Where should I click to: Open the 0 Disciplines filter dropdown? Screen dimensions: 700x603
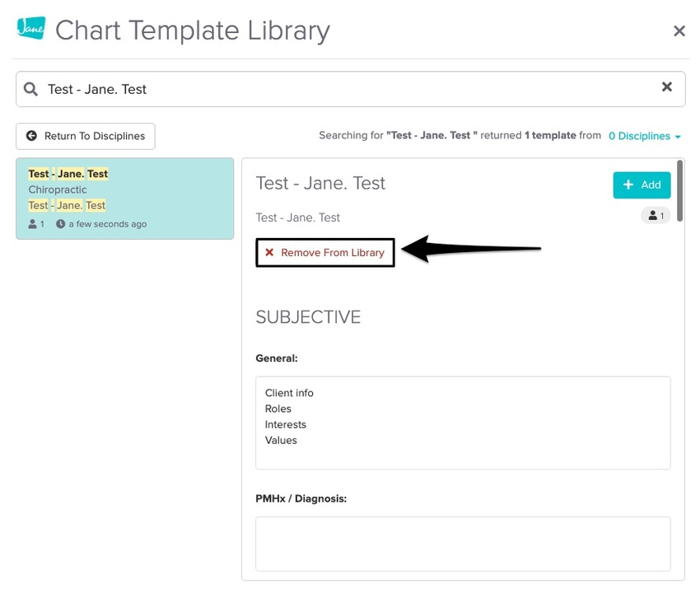[644, 136]
